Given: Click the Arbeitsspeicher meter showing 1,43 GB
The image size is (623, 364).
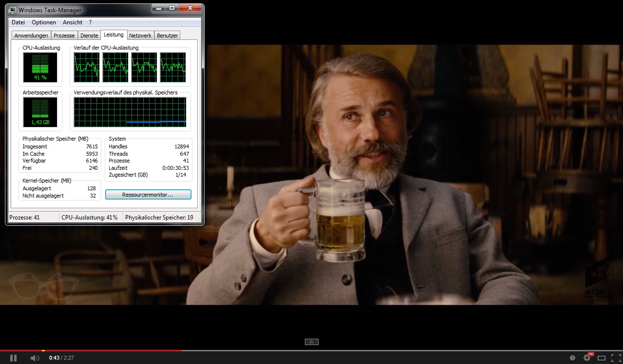Looking at the screenshot, I should [40, 112].
